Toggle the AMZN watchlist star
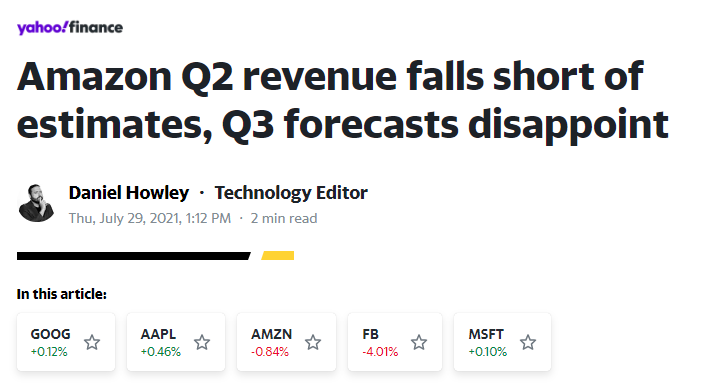 pos(313,343)
